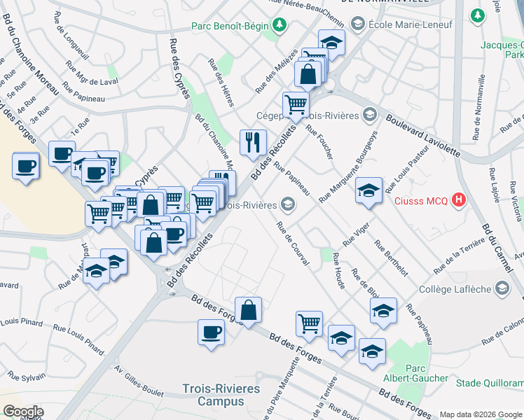
Task: Click the Parc Benoît-Bégin tree icon
Action: (280, 25)
